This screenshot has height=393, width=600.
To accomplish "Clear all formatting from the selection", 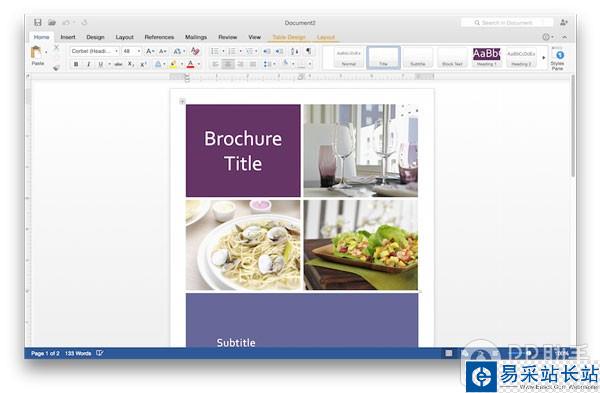I will pyautogui.click(x=195, y=51).
